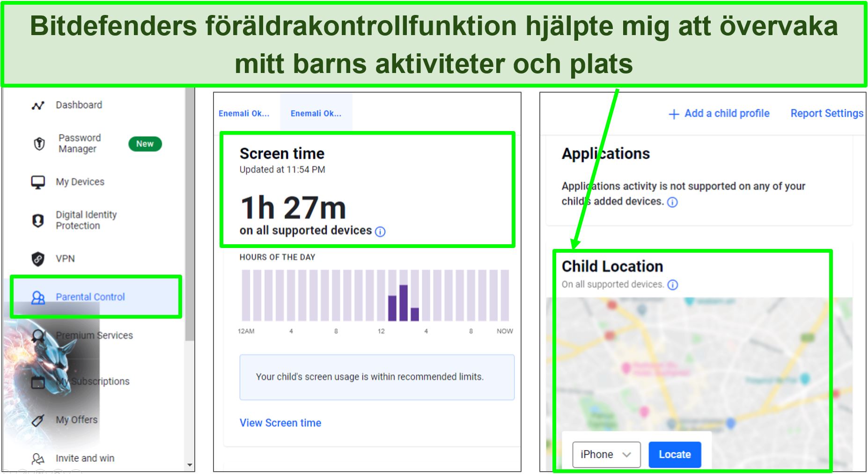The image size is (868, 474).
Task: Switch to second Enemali Ok... profile tab
Action: coord(316,113)
